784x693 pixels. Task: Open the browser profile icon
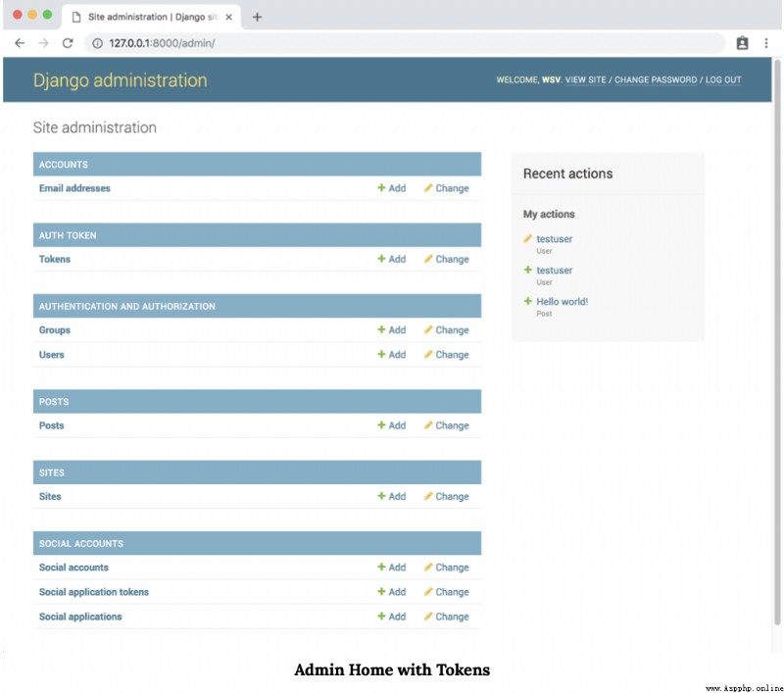point(742,43)
